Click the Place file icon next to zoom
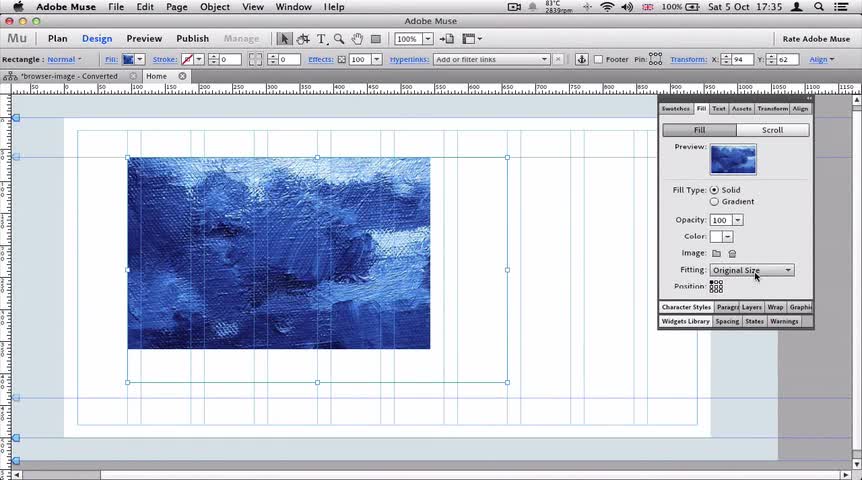The width and height of the screenshot is (862, 480). 447,39
